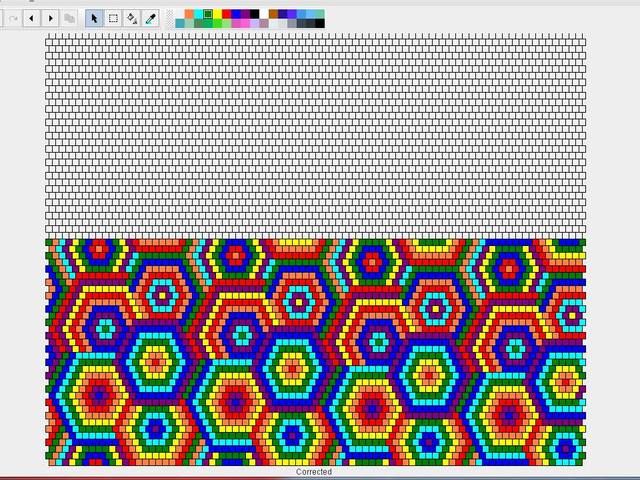Image resolution: width=640 pixels, height=480 pixels.
Task: Pick the eyedropper color picker tool
Action: tap(151, 18)
